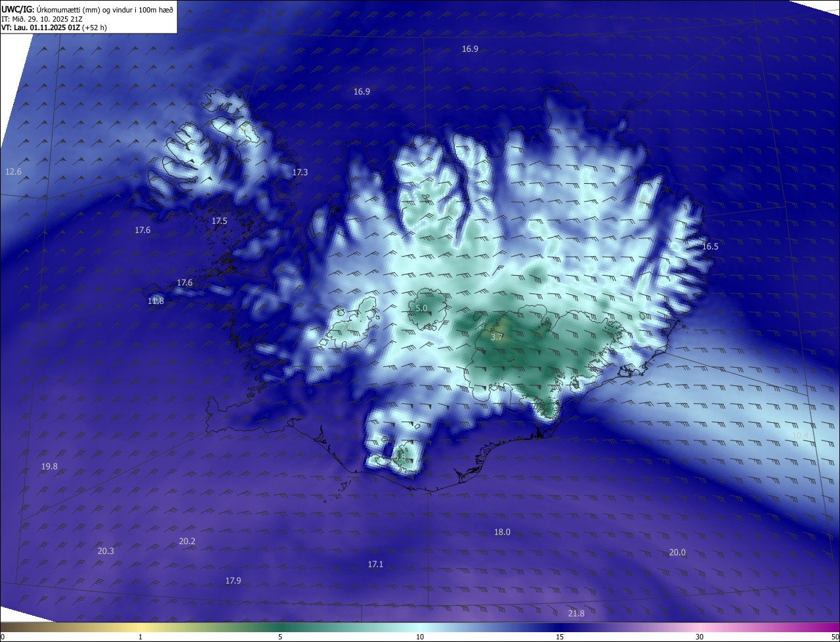Click the colorbar tick label 10

click(x=420, y=637)
